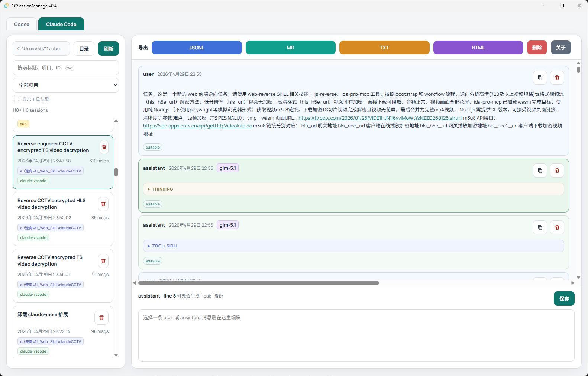
Task: Click the '2026年04月29日 22:22:14' timestamp
Action: coord(44,331)
